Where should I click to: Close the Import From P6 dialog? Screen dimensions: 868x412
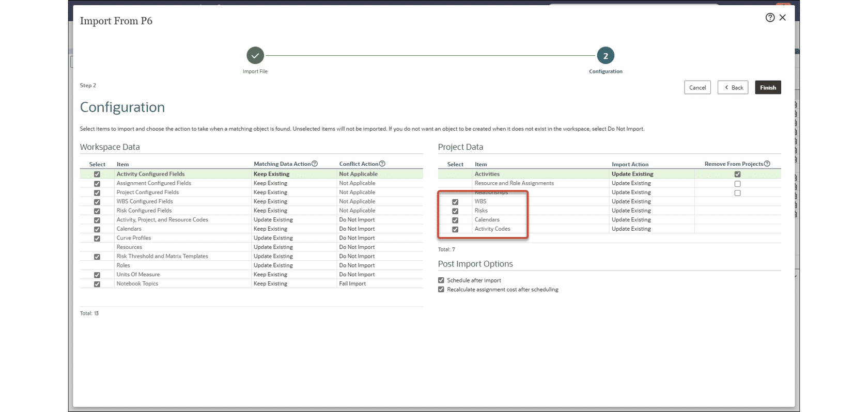click(783, 18)
